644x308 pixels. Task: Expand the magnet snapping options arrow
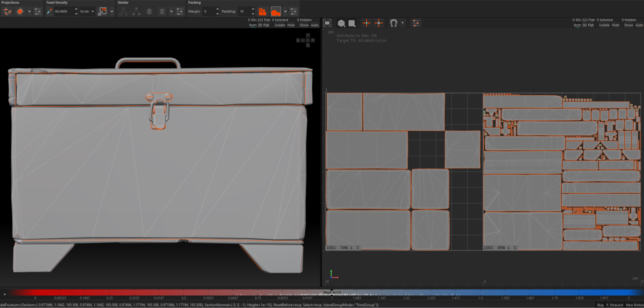pyautogui.click(x=402, y=23)
